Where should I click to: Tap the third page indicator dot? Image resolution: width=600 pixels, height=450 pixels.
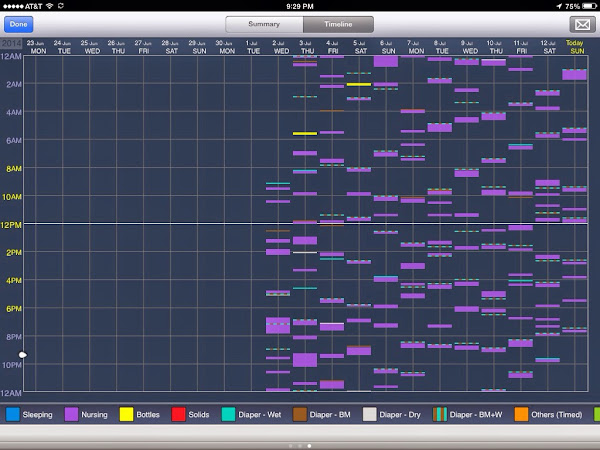309,446
